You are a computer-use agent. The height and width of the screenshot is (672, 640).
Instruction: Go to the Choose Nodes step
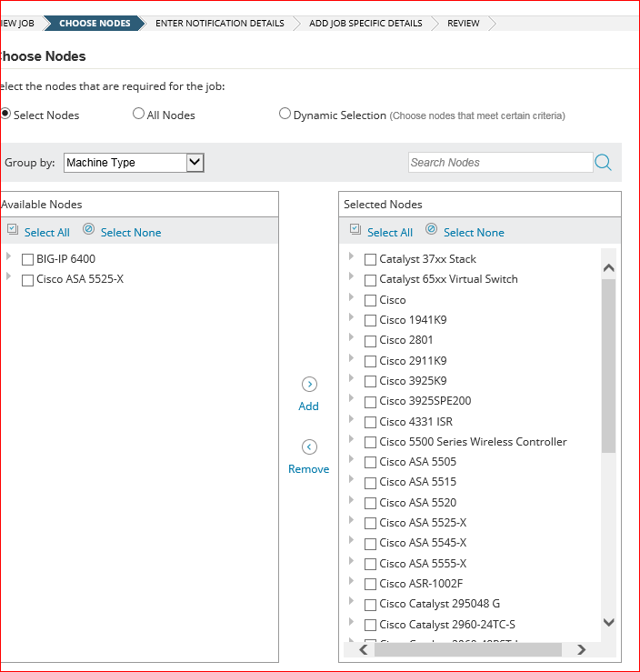(95, 23)
